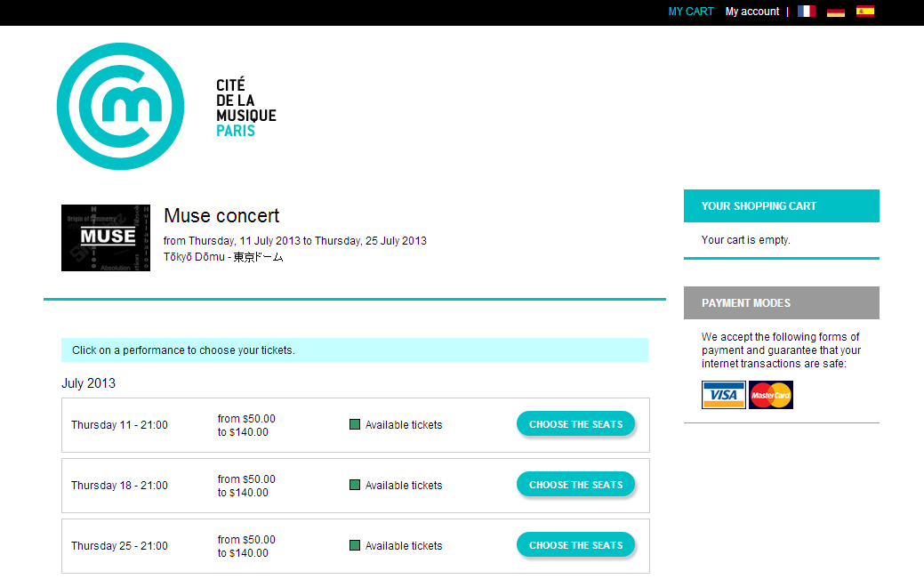Click the green availability square for Thursday 25
Screen dimensions: 924x579
(x=355, y=545)
